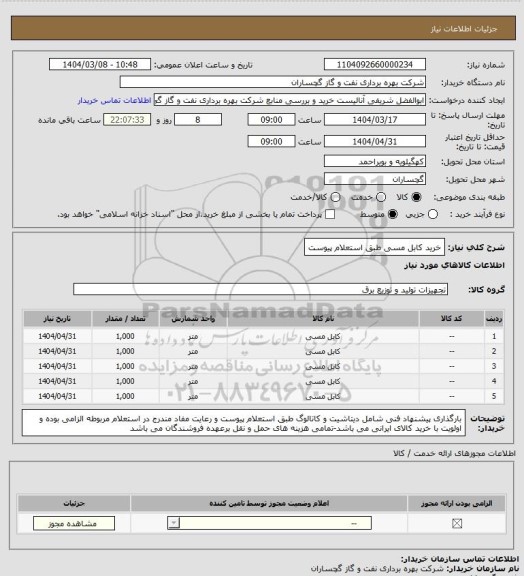Click the نام کالا column header
524x576 pixels.
[x=323, y=319]
